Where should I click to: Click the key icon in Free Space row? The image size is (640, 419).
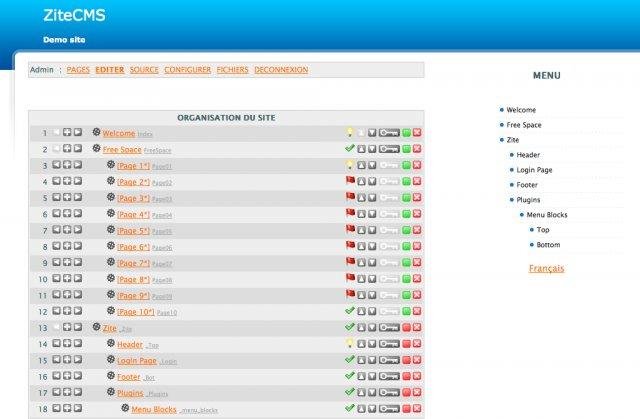coord(389,149)
